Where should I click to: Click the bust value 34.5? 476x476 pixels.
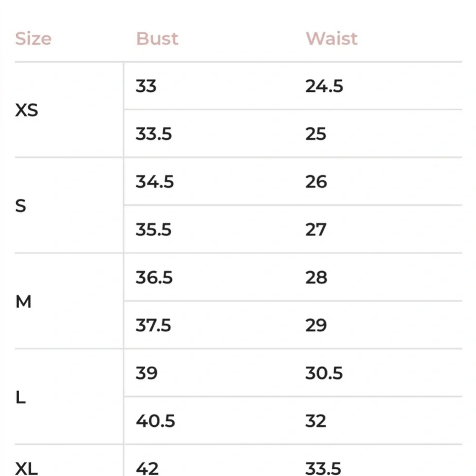click(x=155, y=181)
